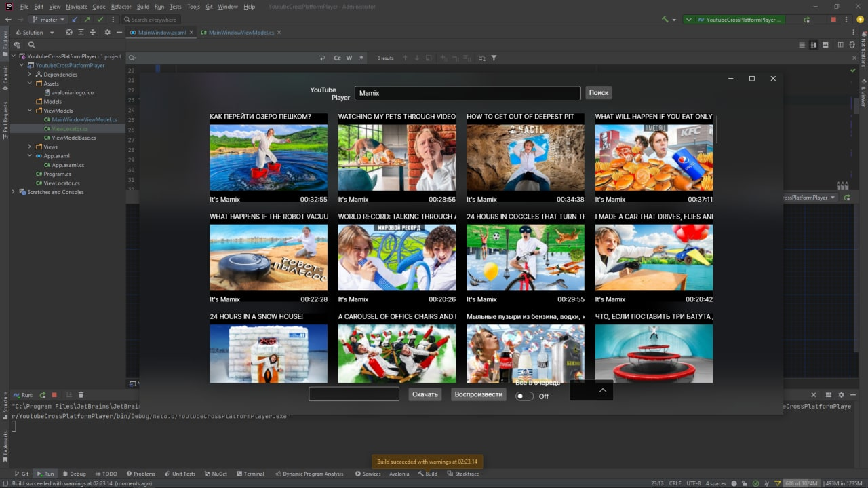The width and height of the screenshot is (868, 488).
Task: Toggle regex option in find bar
Action: pos(361,58)
